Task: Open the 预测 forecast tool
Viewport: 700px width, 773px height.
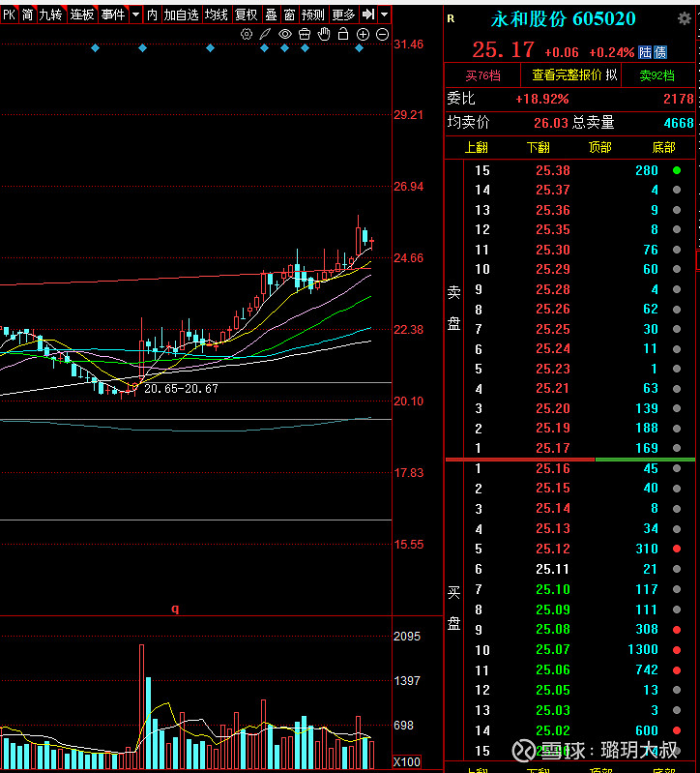Action: pyautogui.click(x=313, y=15)
